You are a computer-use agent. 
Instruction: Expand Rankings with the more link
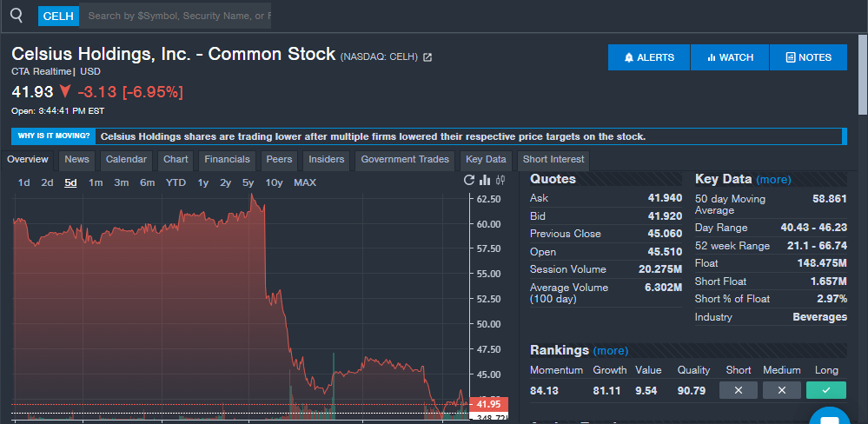pyautogui.click(x=610, y=351)
